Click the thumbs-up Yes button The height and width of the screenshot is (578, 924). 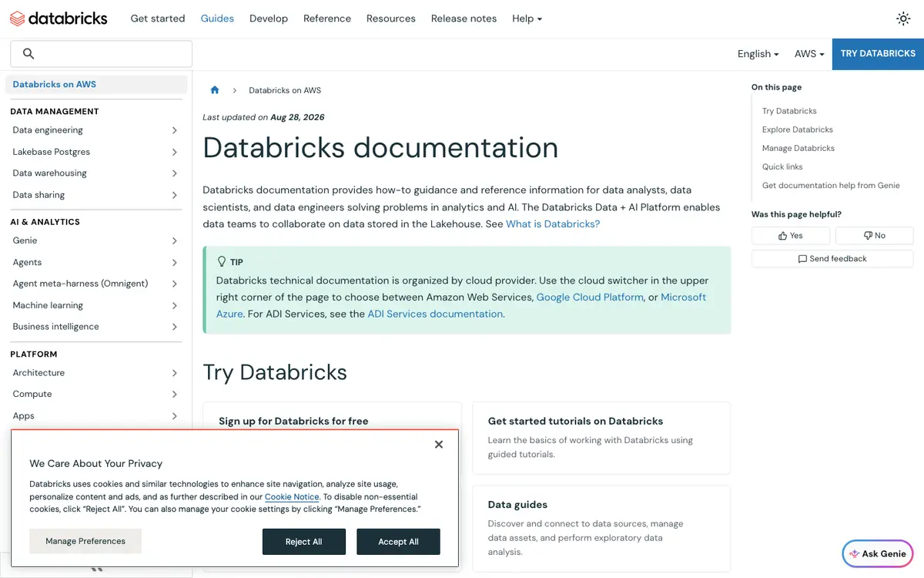(x=791, y=236)
